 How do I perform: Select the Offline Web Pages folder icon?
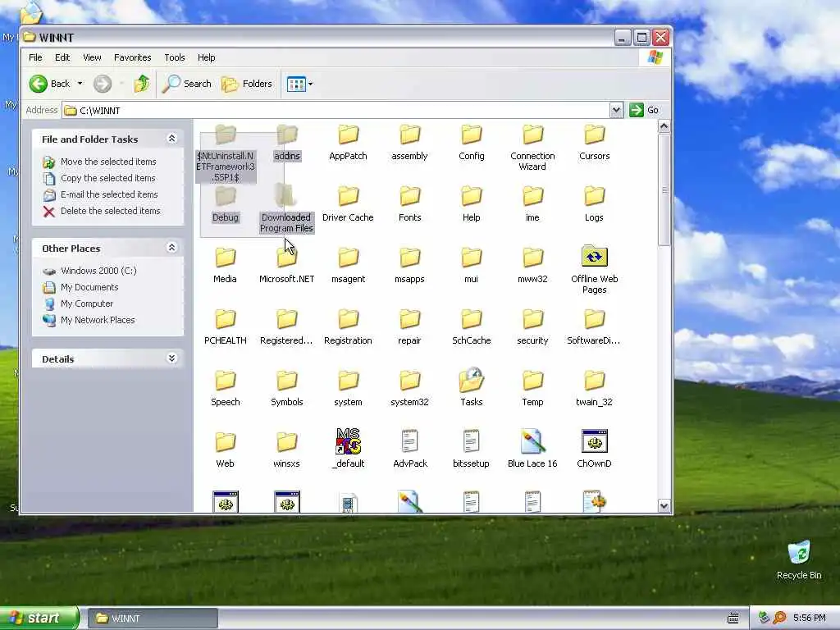594,257
